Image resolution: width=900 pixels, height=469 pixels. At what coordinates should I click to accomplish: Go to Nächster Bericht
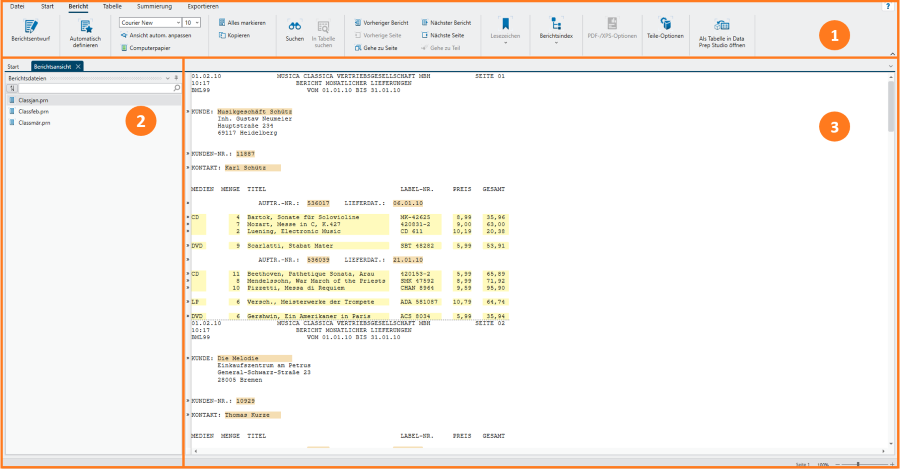pos(446,22)
